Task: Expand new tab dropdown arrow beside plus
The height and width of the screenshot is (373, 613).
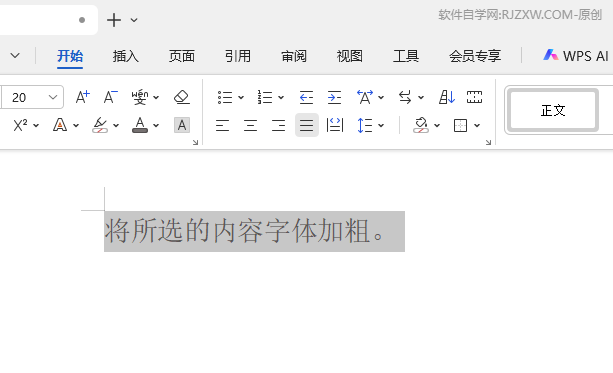Action: click(134, 20)
